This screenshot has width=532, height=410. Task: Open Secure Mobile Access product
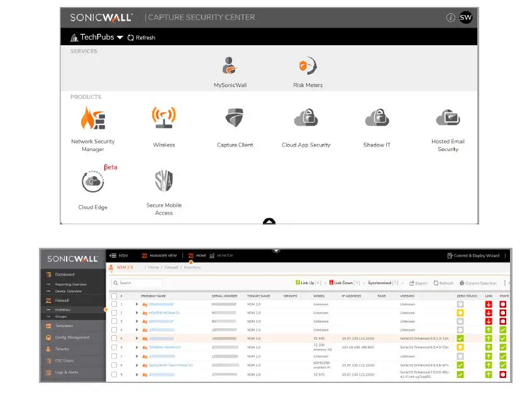pyautogui.click(x=164, y=180)
